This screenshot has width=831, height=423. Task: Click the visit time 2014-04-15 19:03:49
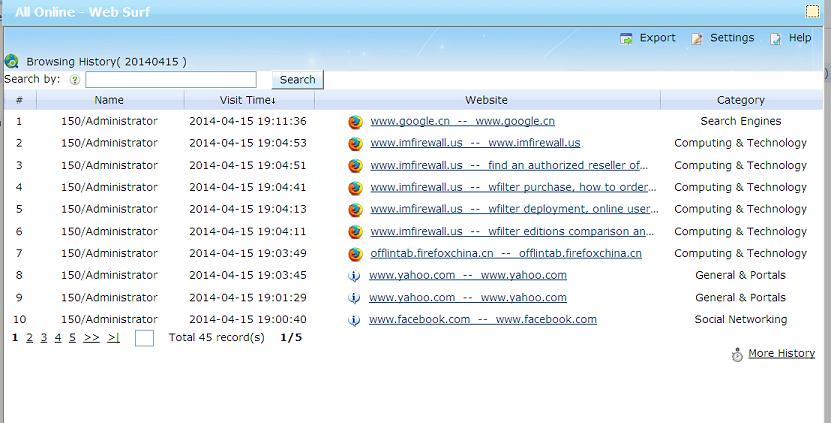coord(247,253)
